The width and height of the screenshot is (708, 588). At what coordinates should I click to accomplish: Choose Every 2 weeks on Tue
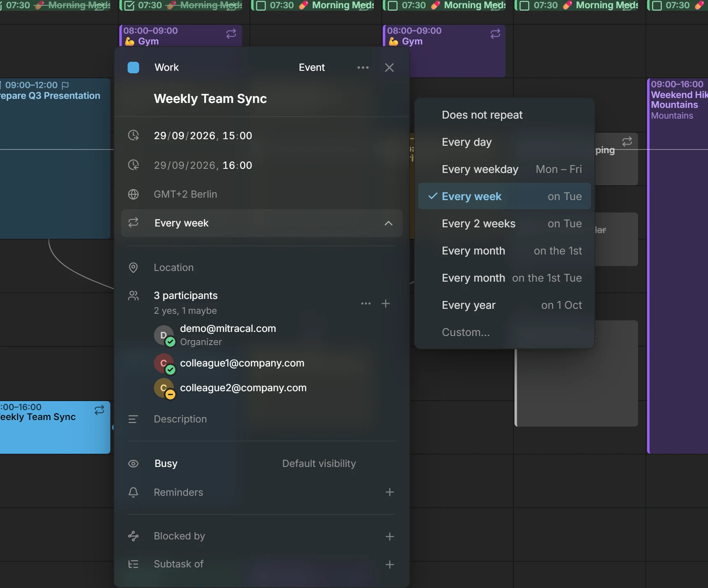click(x=505, y=224)
